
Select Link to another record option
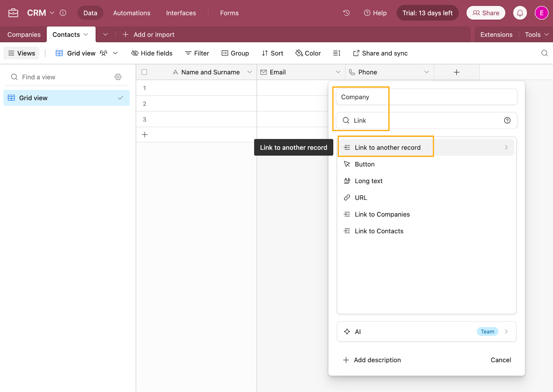coord(427,147)
